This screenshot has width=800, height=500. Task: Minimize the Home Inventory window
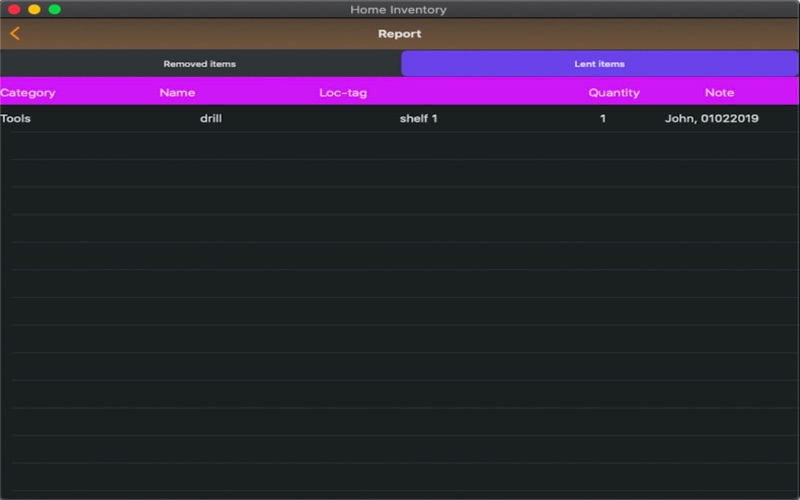34,9
